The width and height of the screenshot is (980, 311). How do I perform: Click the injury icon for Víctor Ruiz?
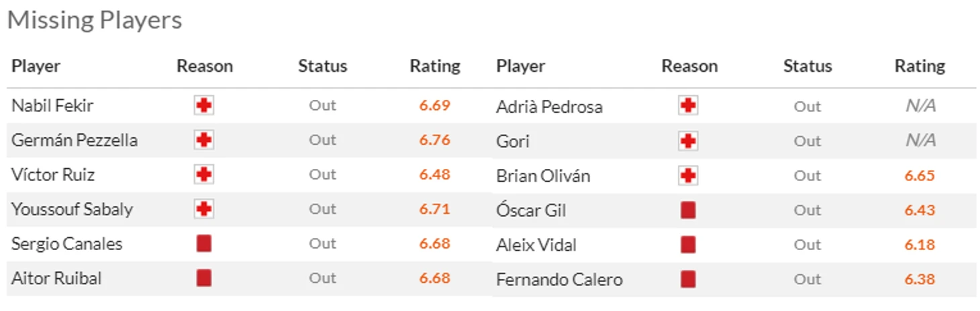pyautogui.click(x=204, y=175)
